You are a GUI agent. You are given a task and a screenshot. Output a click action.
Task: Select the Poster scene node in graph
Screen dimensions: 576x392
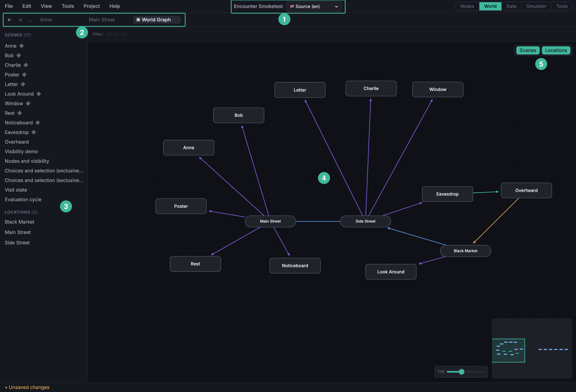click(x=181, y=206)
